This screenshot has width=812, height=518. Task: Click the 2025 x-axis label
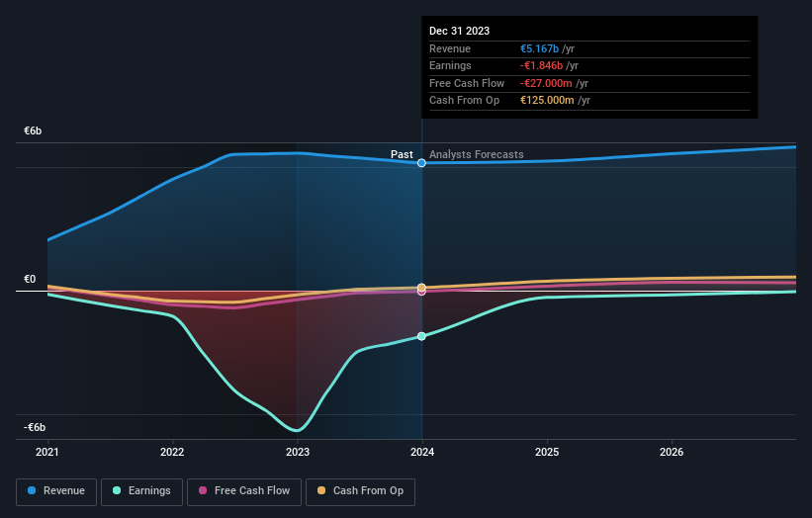click(547, 453)
